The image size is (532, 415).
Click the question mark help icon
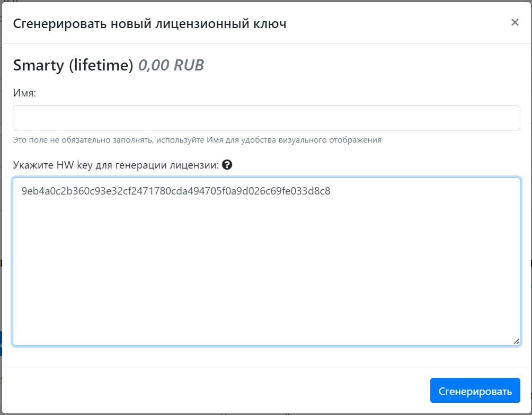point(227,165)
